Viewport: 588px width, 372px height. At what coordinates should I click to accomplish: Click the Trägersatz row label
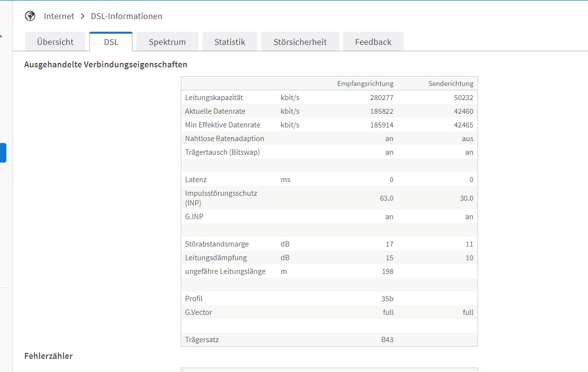point(202,340)
